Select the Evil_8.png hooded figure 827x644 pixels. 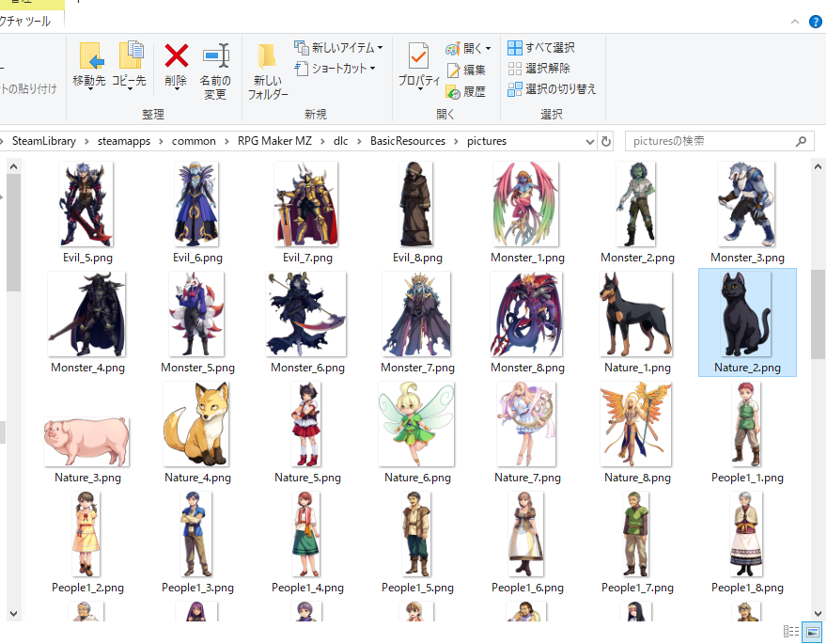click(x=416, y=204)
